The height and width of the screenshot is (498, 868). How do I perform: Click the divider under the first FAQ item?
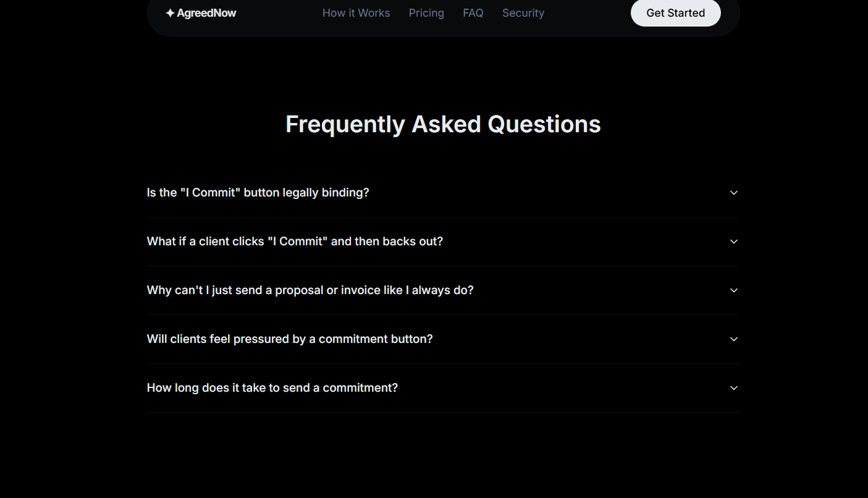[x=442, y=217]
